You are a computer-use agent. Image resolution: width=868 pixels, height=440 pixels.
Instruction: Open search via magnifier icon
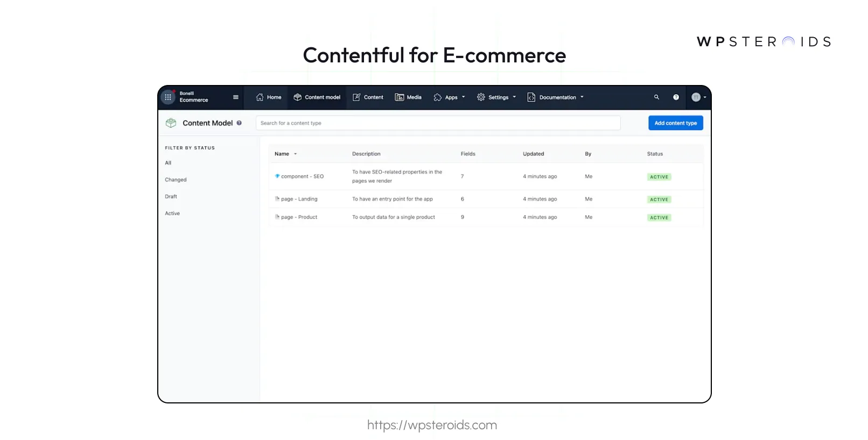coord(656,97)
